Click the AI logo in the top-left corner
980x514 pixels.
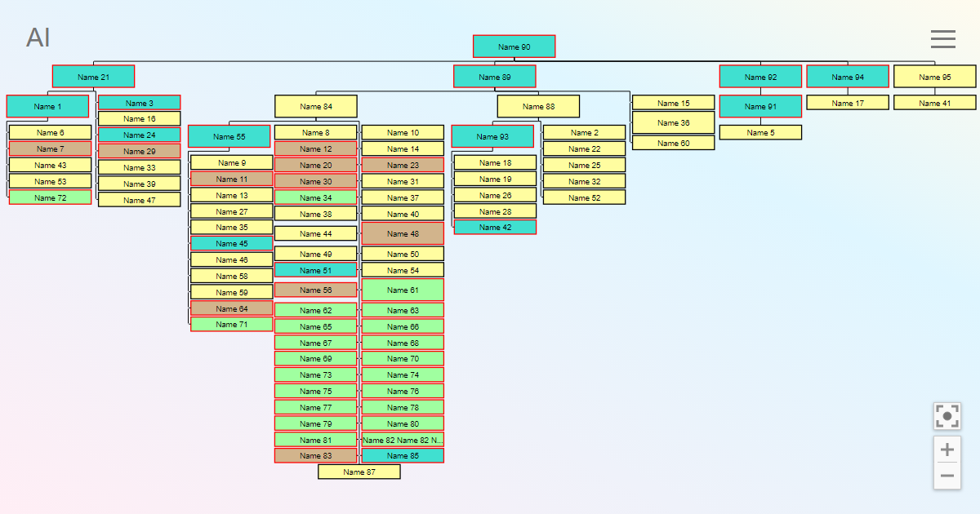pos(38,38)
